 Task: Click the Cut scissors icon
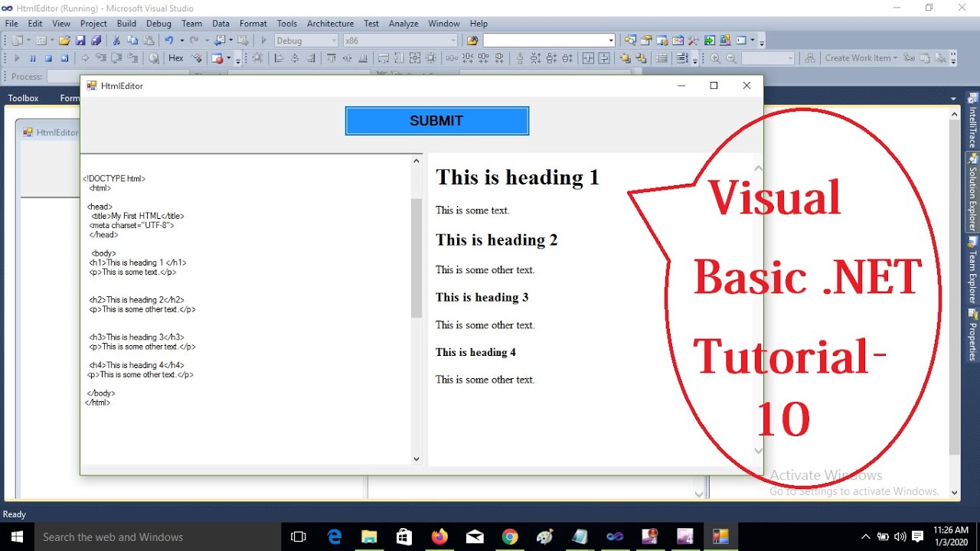[x=116, y=41]
